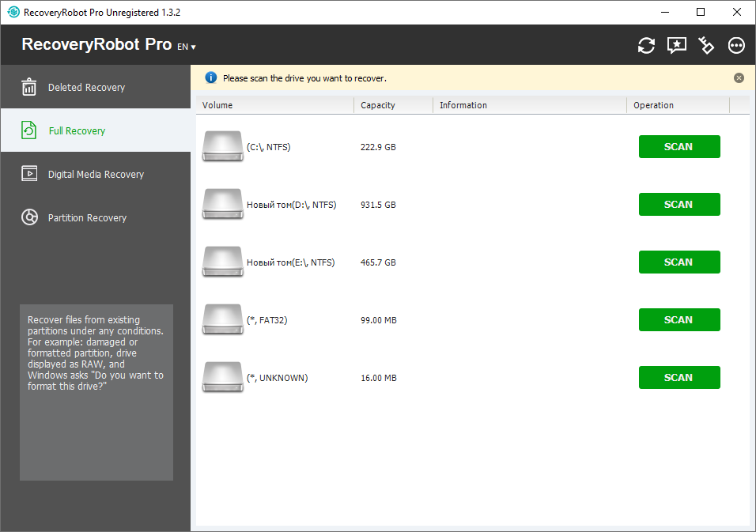Click the FAT32 partition drive icon
Image resolution: width=756 pixels, height=532 pixels.
tap(222, 319)
